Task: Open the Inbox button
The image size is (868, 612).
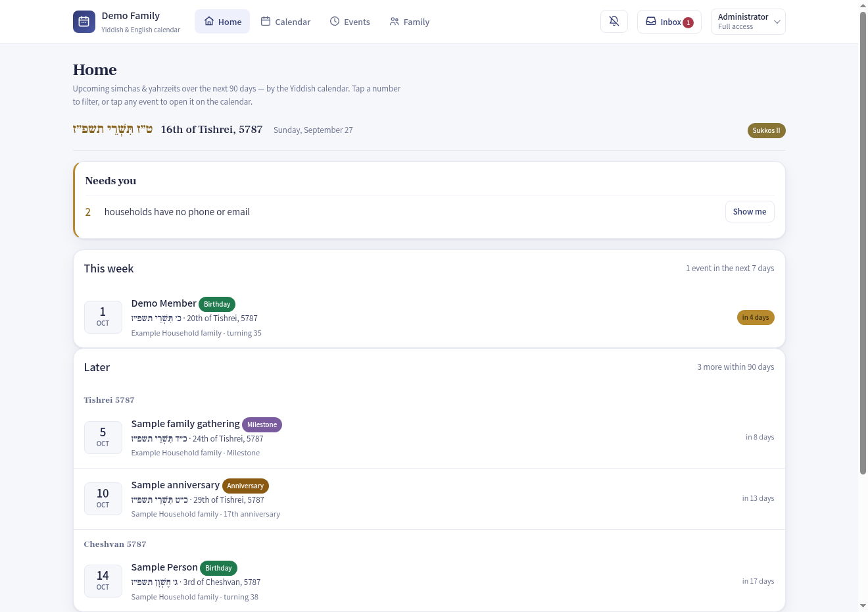Action: pyautogui.click(x=669, y=22)
